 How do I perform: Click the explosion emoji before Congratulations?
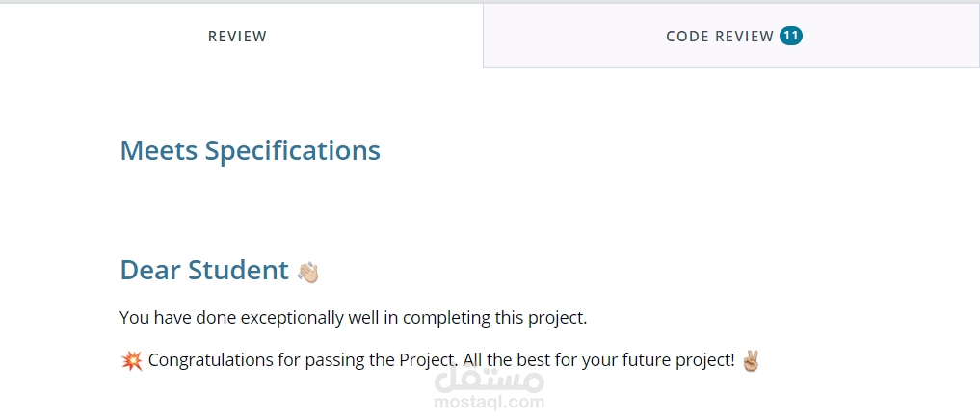(131, 360)
